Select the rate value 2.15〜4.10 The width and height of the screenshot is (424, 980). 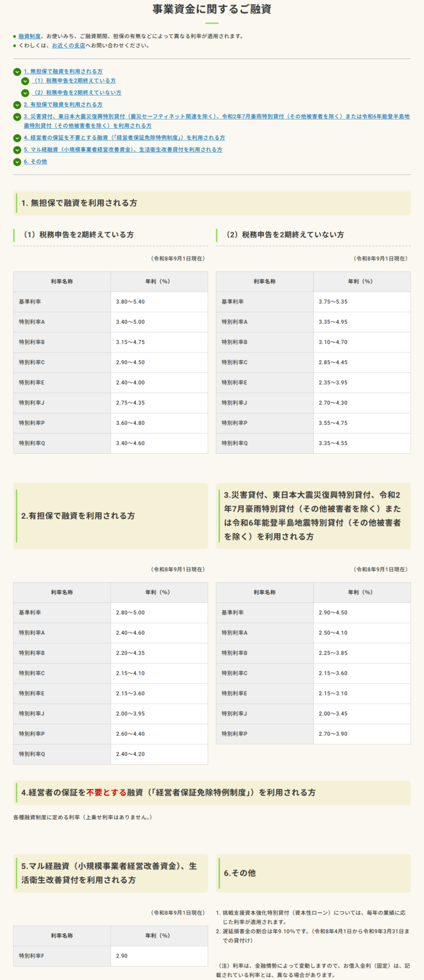click(130, 674)
